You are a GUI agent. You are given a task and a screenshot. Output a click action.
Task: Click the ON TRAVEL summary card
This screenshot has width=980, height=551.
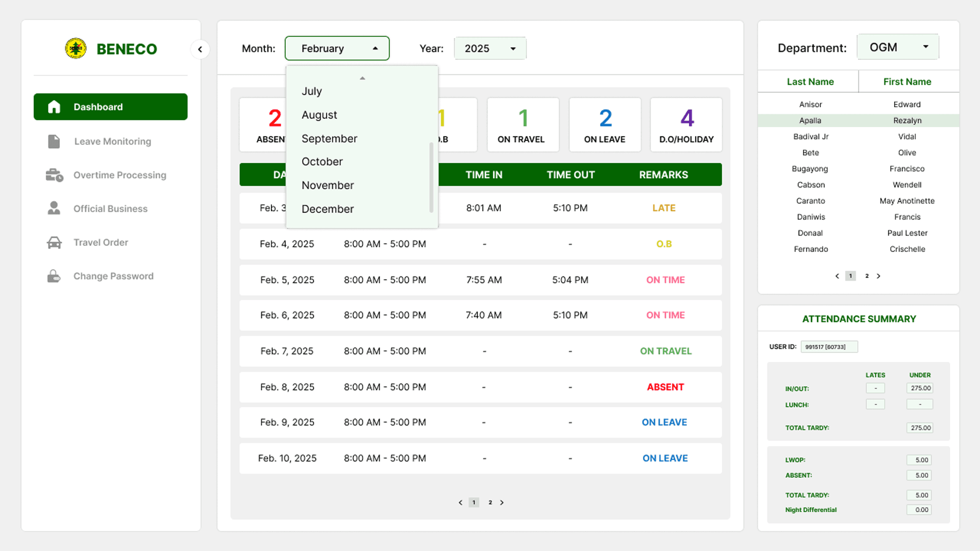coord(523,125)
